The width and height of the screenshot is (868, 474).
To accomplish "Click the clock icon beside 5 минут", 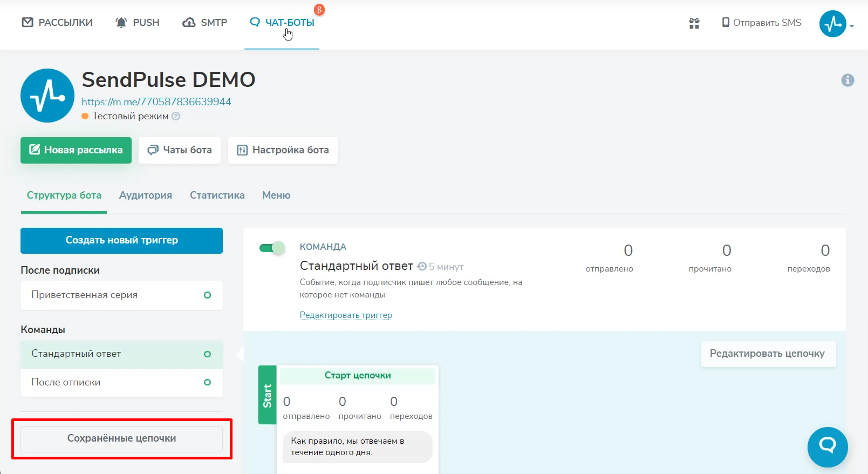I will pos(422,267).
